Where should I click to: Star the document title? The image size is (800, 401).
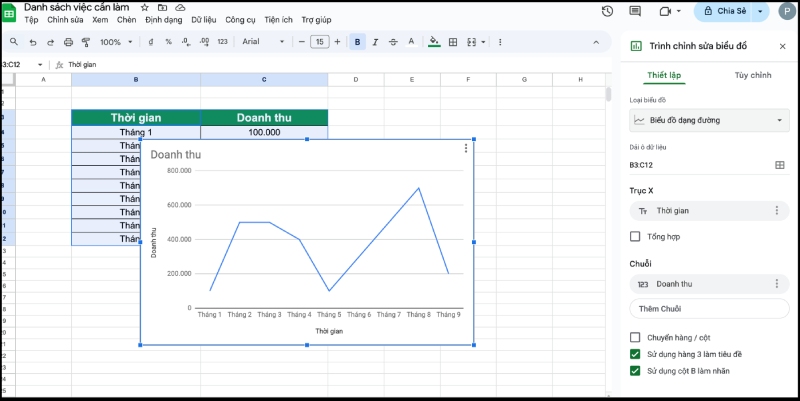pos(145,8)
